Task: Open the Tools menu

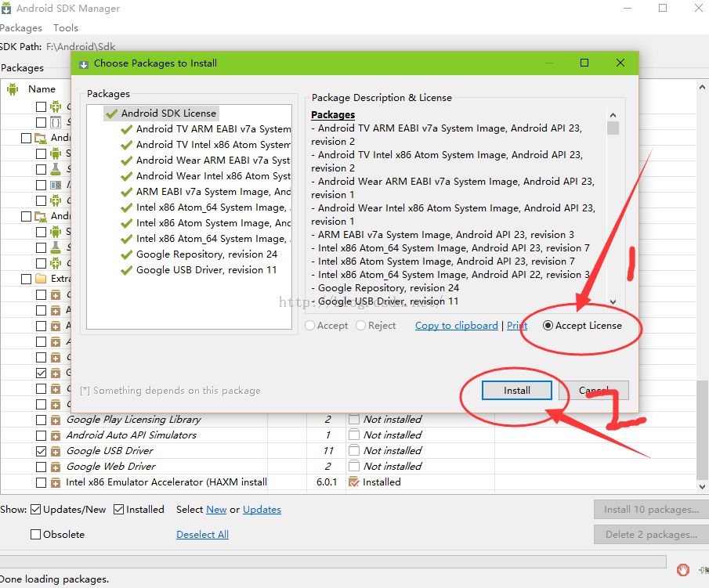Action: 66,28
